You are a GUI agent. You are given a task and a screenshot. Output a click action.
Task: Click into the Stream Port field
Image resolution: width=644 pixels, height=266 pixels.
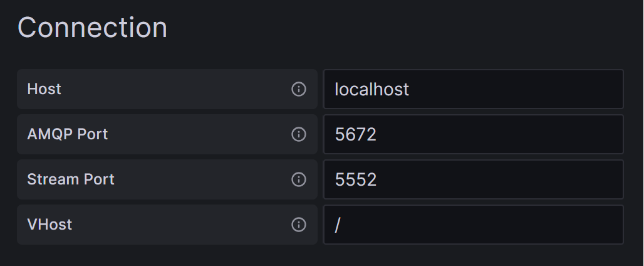[473, 179]
